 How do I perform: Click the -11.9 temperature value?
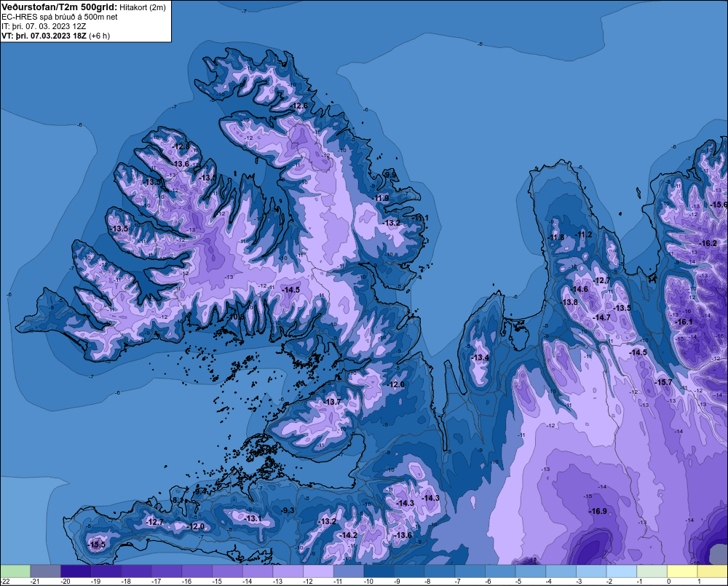[x=380, y=198]
